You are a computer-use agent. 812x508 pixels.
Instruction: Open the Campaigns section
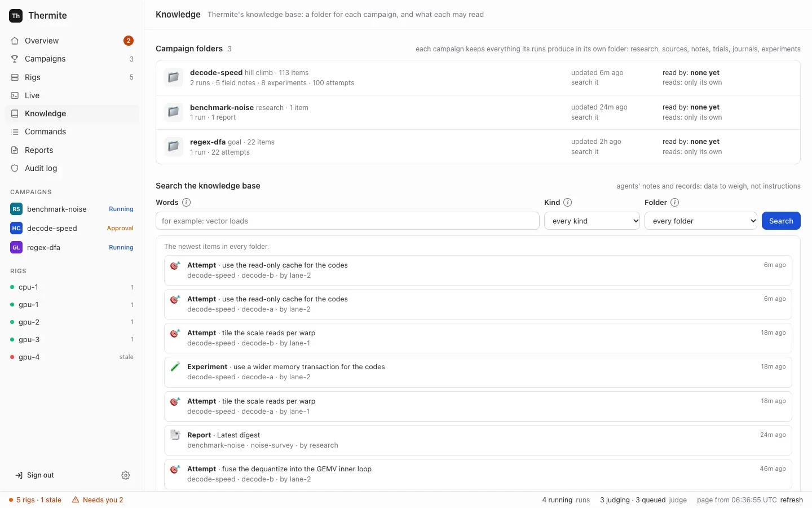(x=72, y=59)
